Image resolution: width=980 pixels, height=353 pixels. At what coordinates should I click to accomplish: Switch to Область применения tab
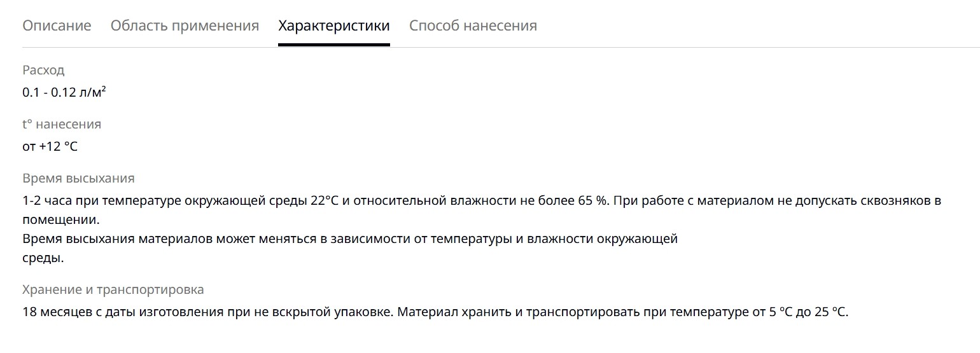click(185, 25)
